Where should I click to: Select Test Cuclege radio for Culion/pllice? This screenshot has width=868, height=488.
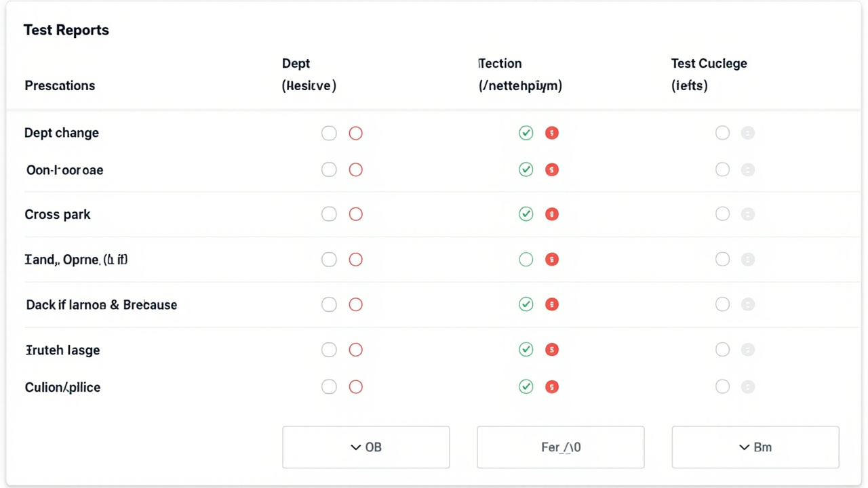(x=722, y=387)
